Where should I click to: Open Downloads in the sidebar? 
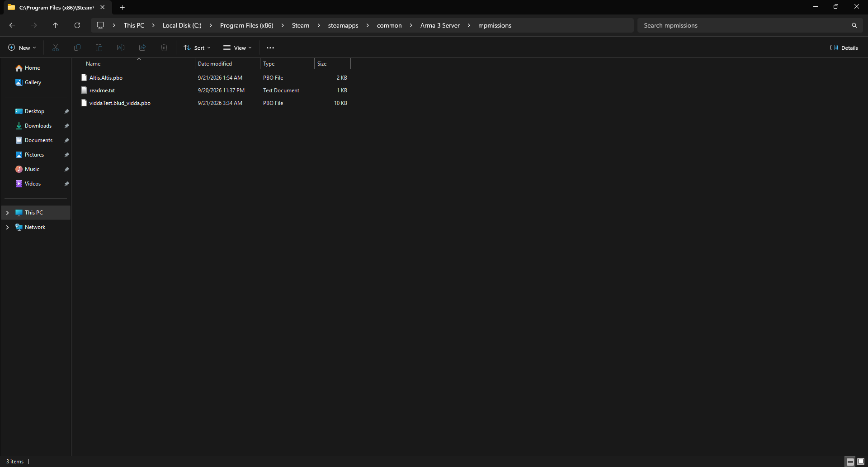(x=38, y=126)
